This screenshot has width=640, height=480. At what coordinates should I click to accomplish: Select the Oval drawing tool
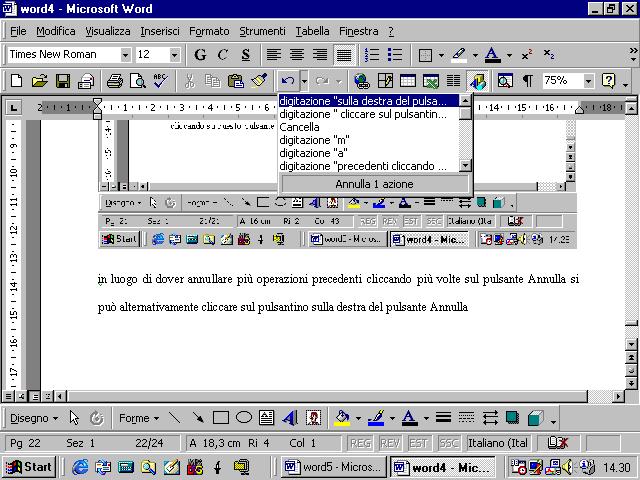click(x=244, y=418)
